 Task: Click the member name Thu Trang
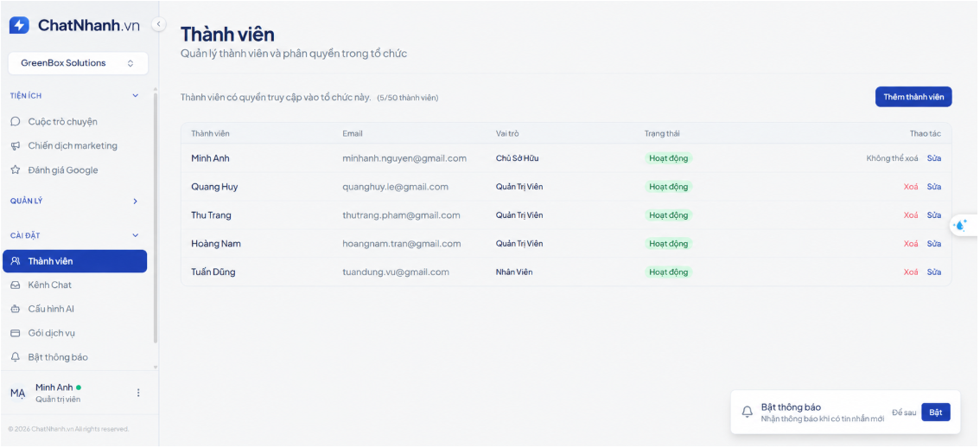pyautogui.click(x=211, y=215)
